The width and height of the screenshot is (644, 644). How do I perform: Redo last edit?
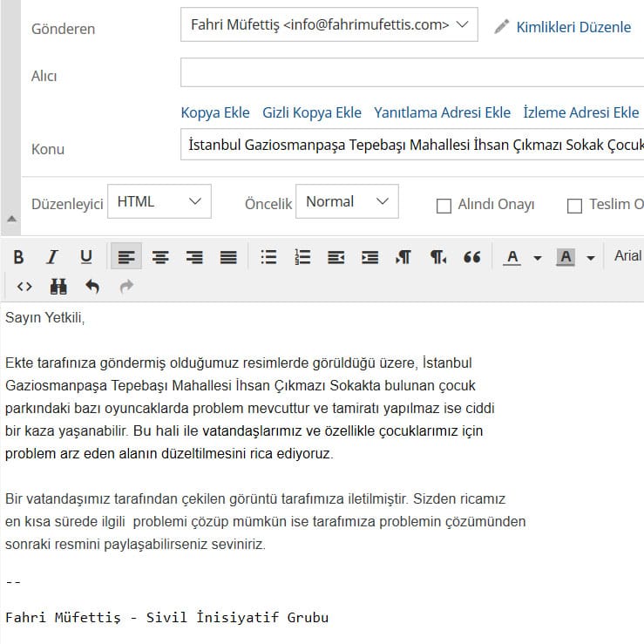point(126,286)
